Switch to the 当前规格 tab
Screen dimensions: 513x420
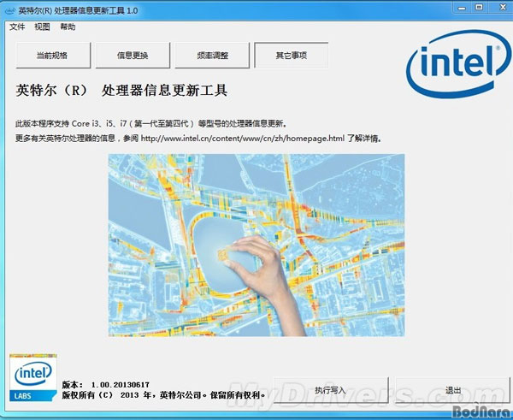(x=52, y=56)
